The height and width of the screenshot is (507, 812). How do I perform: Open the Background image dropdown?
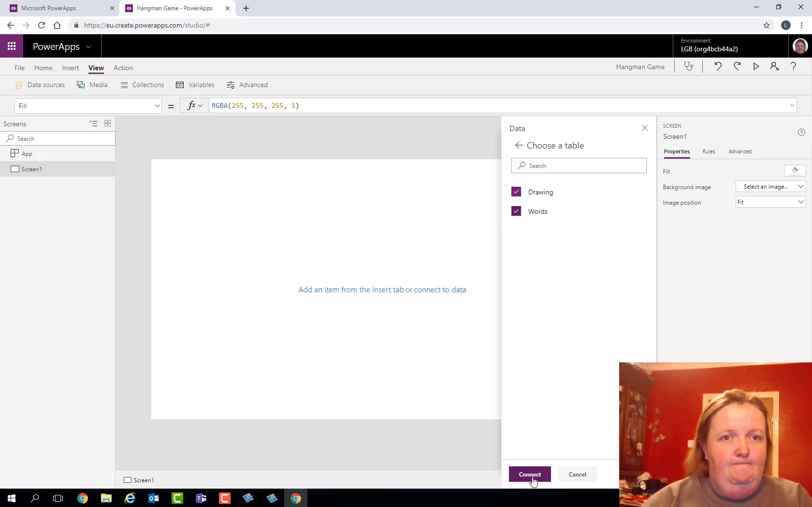click(770, 186)
